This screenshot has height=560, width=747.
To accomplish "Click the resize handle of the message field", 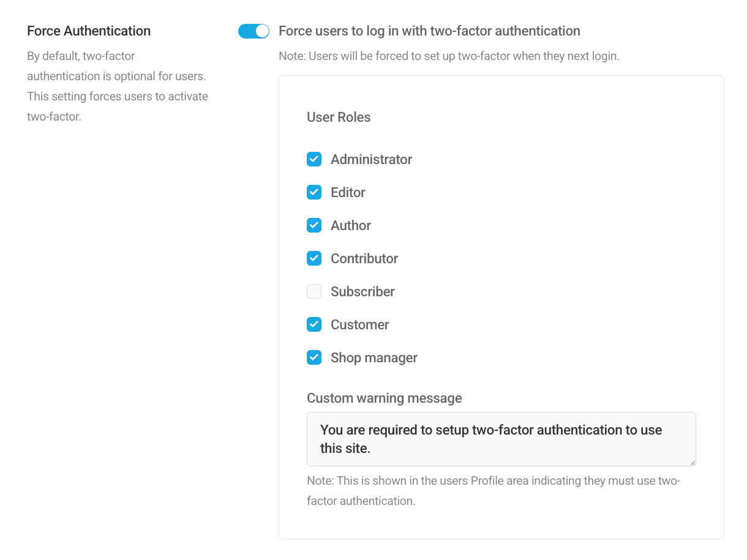I will 693,464.
